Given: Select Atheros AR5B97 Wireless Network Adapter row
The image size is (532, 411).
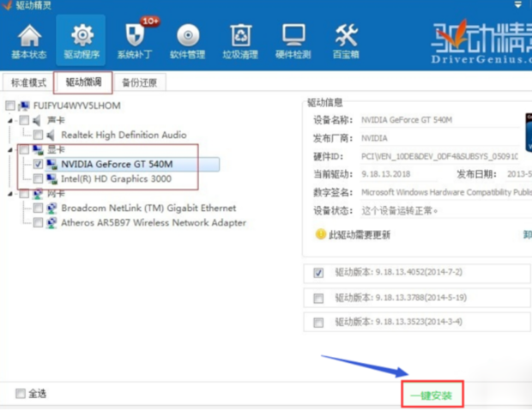Looking at the screenshot, I should 154,223.
